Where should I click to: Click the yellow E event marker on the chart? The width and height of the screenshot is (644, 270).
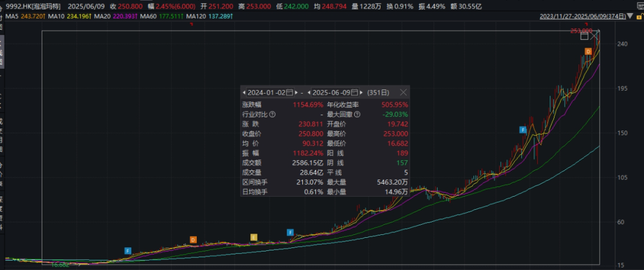pos(253,237)
